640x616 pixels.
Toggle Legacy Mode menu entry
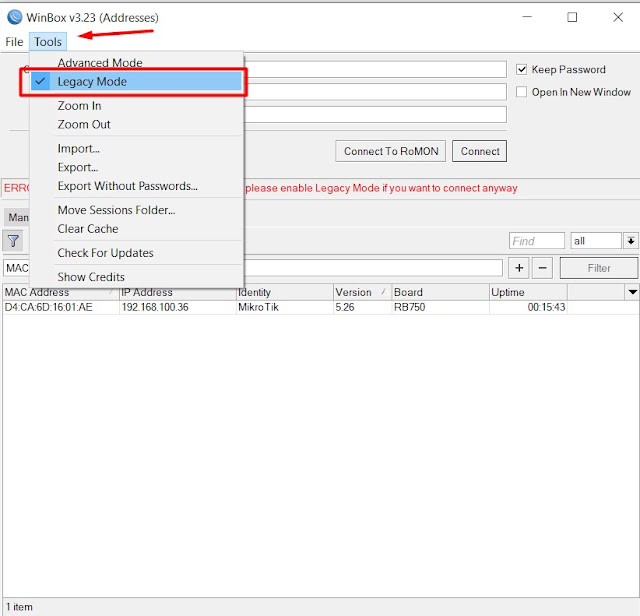point(137,82)
